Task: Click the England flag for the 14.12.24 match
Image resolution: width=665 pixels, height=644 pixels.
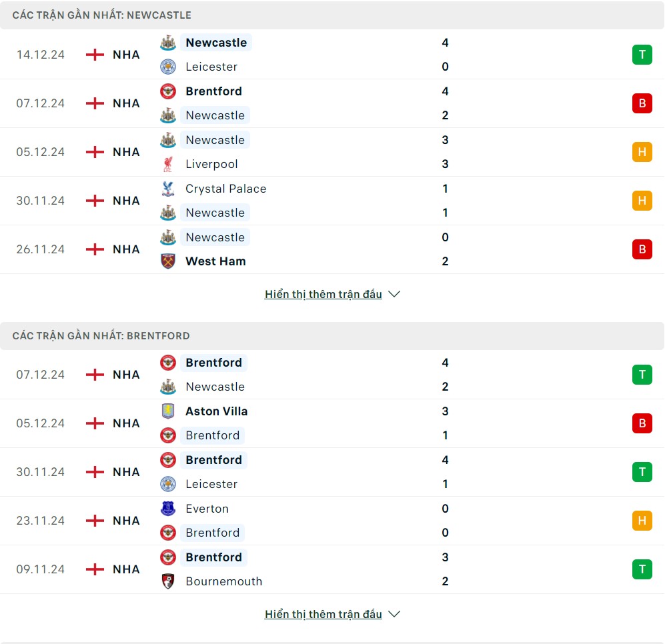Action: pyautogui.click(x=95, y=55)
